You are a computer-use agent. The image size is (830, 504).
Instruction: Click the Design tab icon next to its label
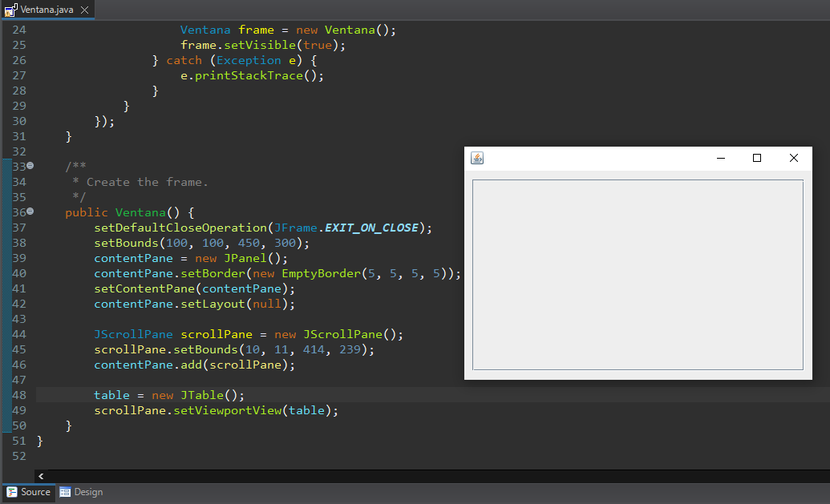tap(64, 491)
